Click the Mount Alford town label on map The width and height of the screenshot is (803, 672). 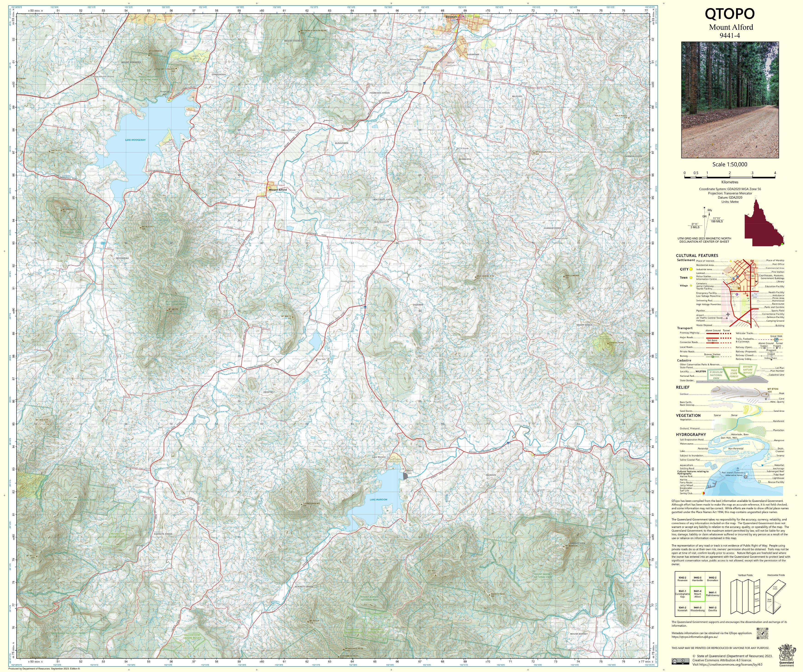(x=278, y=190)
